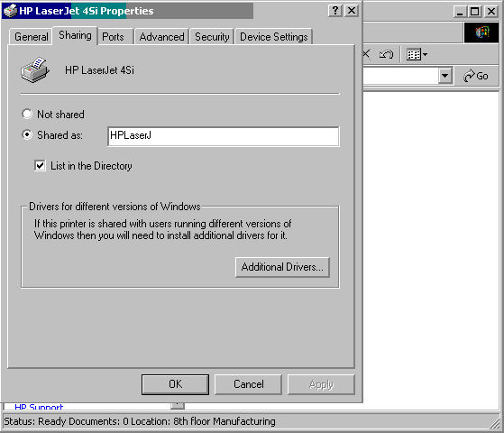Click the Apply button

click(321, 384)
